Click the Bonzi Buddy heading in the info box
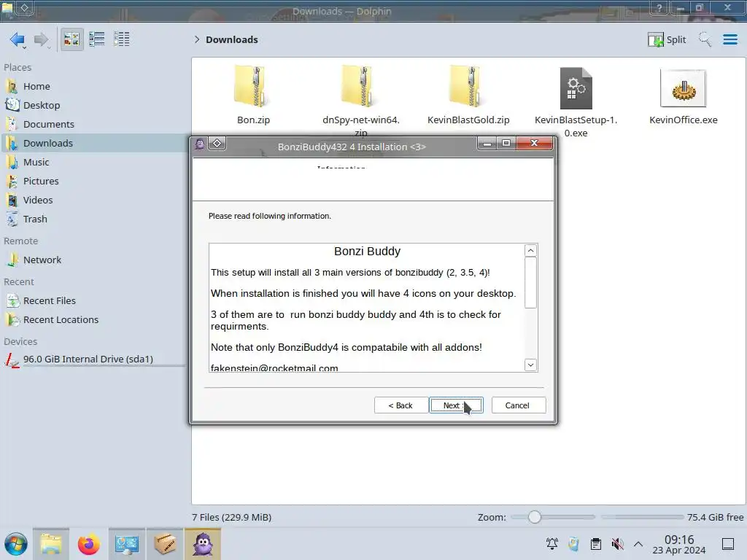This screenshot has height=560, width=747. click(367, 252)
